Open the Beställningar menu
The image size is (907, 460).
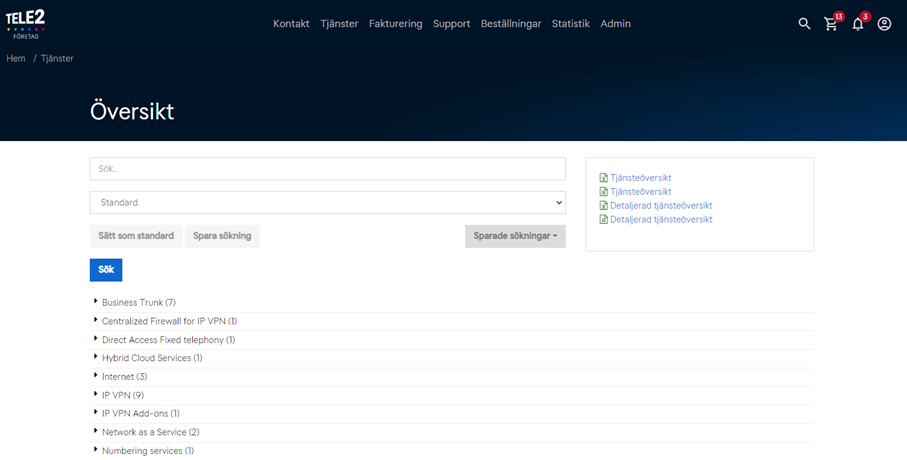point(511,24)
